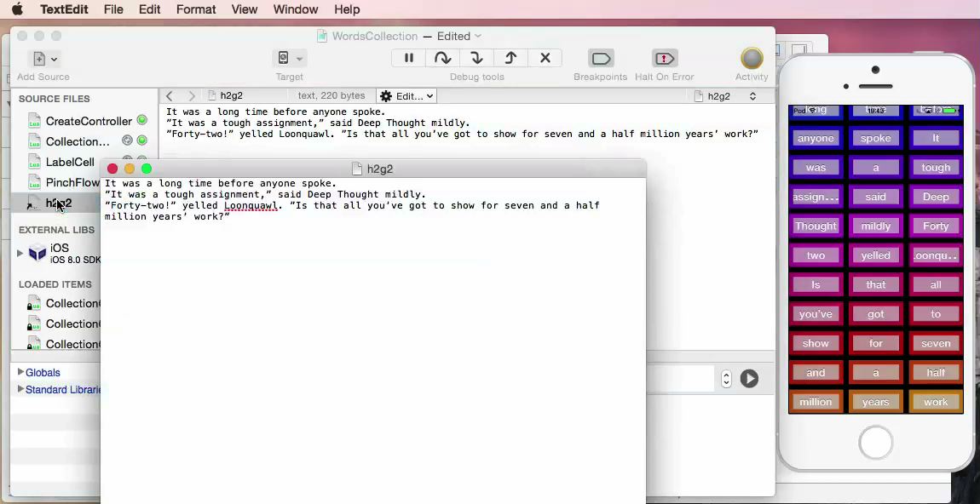Tap the 'spoke' cell on the iPhone
This screenshot has width=980, height=504.
[x=876, y=138]
